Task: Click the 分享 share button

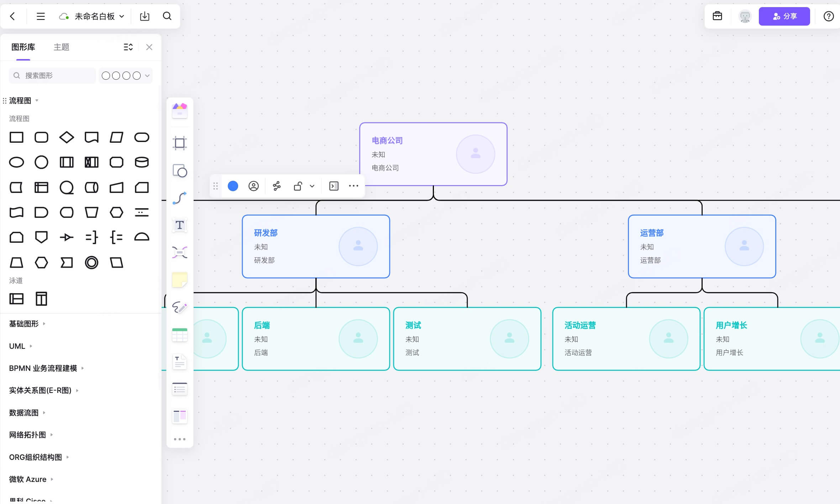Action: point(784,16)
